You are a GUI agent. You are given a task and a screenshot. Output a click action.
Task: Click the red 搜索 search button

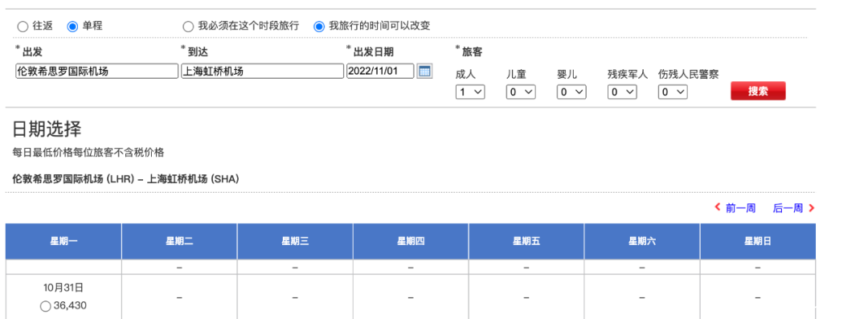coord(758,92)
